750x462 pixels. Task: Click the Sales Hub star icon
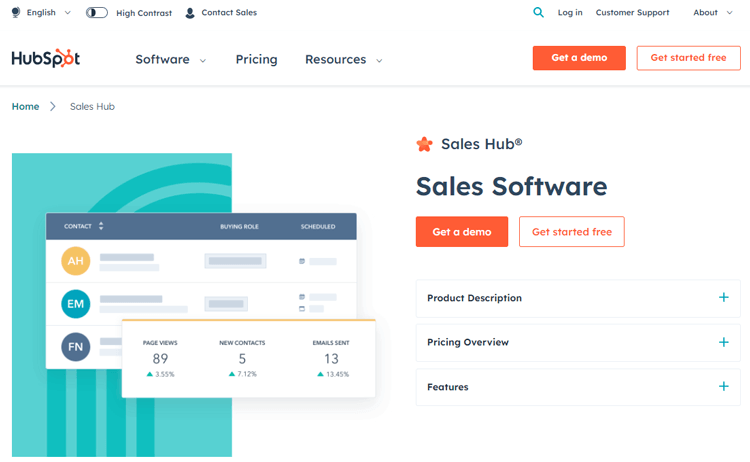(x=424, y=144)
